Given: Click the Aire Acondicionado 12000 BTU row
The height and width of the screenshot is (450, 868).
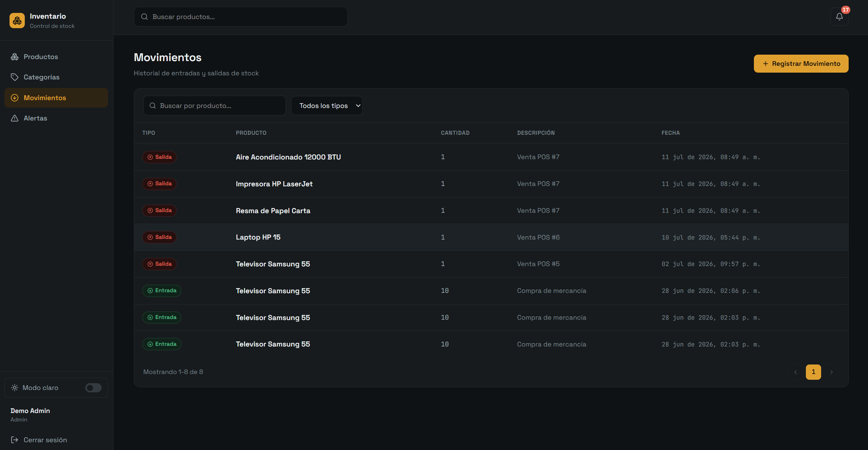Looking at the screenshot, I should coord(491,157).
